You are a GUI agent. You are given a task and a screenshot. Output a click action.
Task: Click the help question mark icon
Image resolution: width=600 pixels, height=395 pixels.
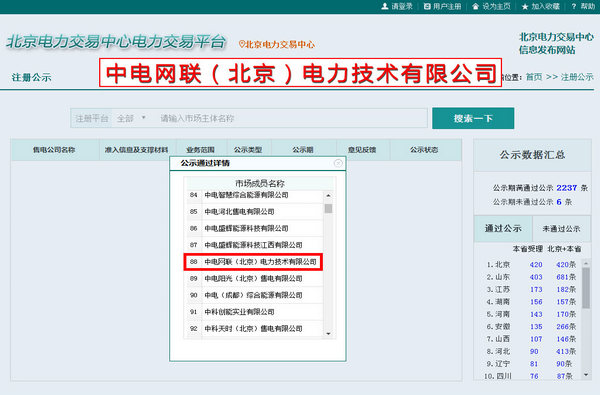point(574,7)
